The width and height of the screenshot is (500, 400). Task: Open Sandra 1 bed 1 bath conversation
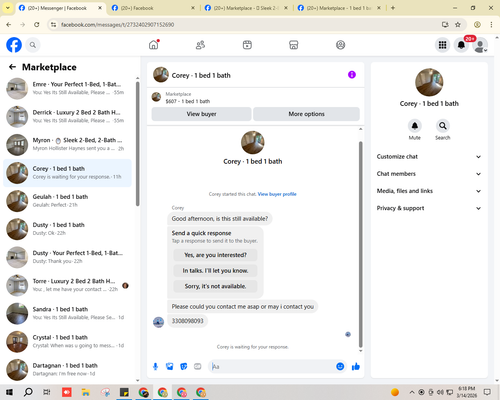67,313
